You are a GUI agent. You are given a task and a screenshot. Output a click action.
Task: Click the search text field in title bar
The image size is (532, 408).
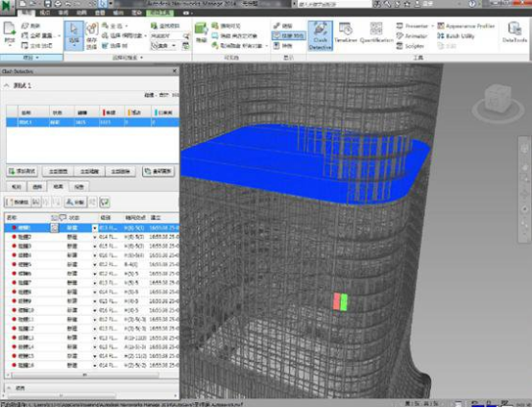(x=334, y=4)
